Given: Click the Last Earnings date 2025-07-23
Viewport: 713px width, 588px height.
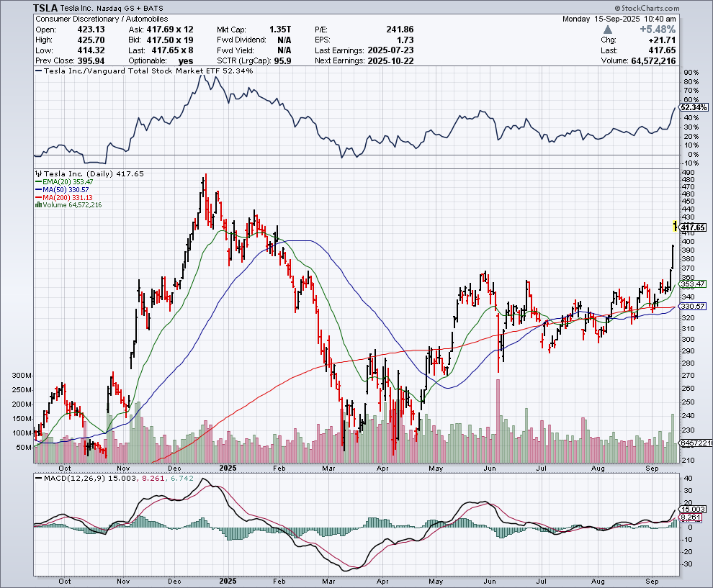Looking at the screenshot, I should point(390,50).
